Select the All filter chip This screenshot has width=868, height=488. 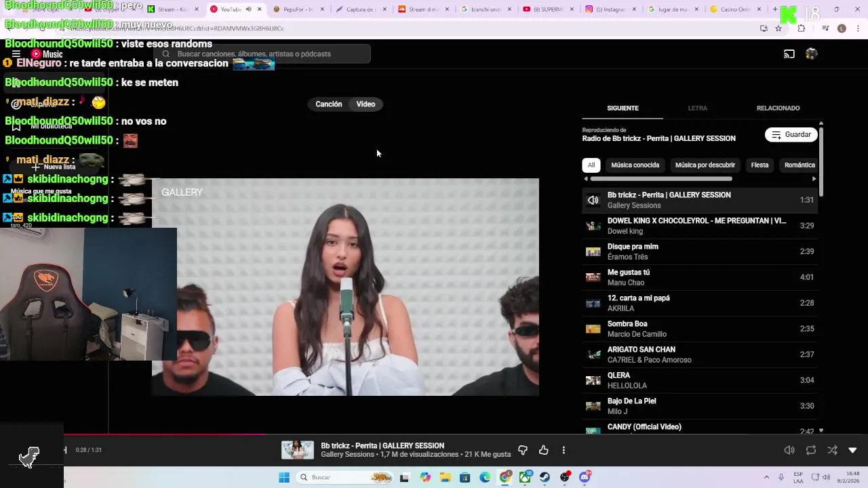click(x=591, y=165)
